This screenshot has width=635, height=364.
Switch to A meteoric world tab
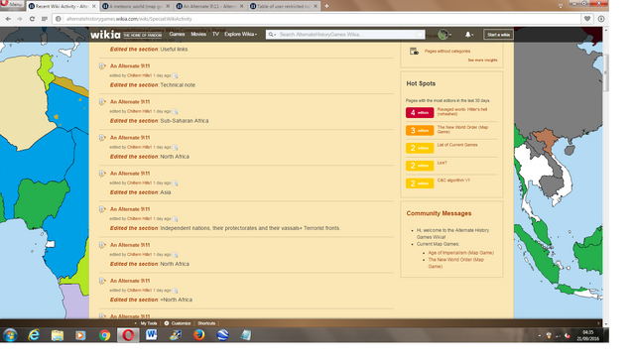pos(136,6)
